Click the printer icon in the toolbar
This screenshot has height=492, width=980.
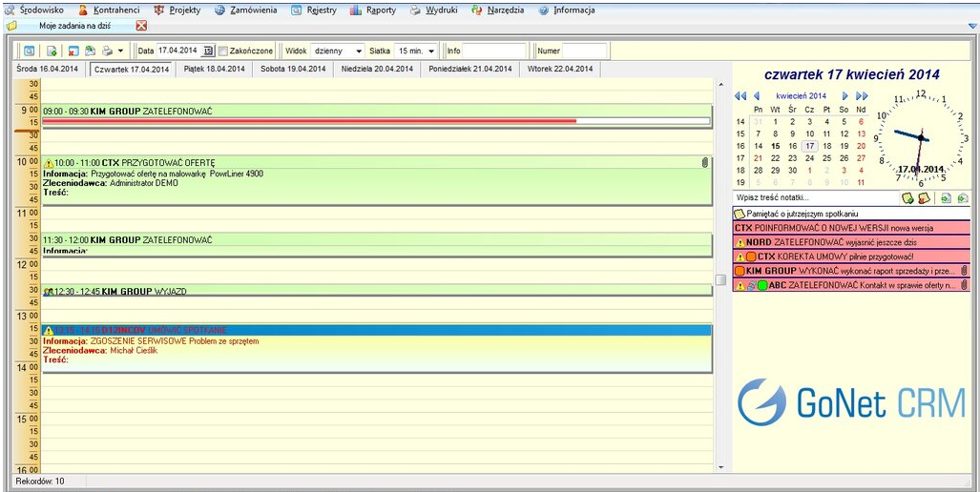[x=107, y=51]
